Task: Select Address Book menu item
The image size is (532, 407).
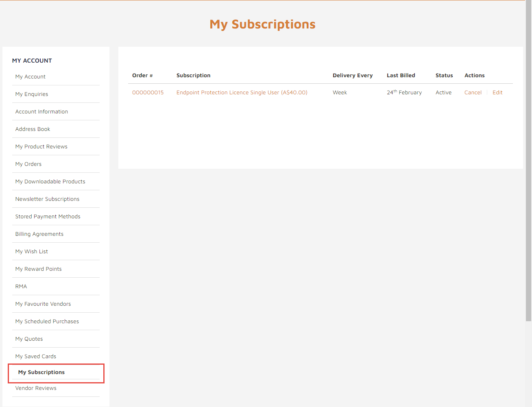Action: (33, 129)
